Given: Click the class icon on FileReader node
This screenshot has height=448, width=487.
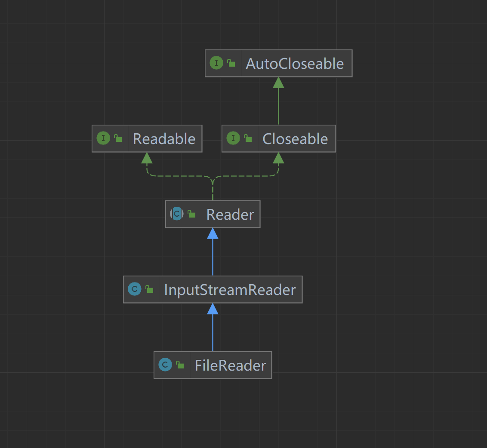Looking at the screenshot, I should click(x=165, y=365).
